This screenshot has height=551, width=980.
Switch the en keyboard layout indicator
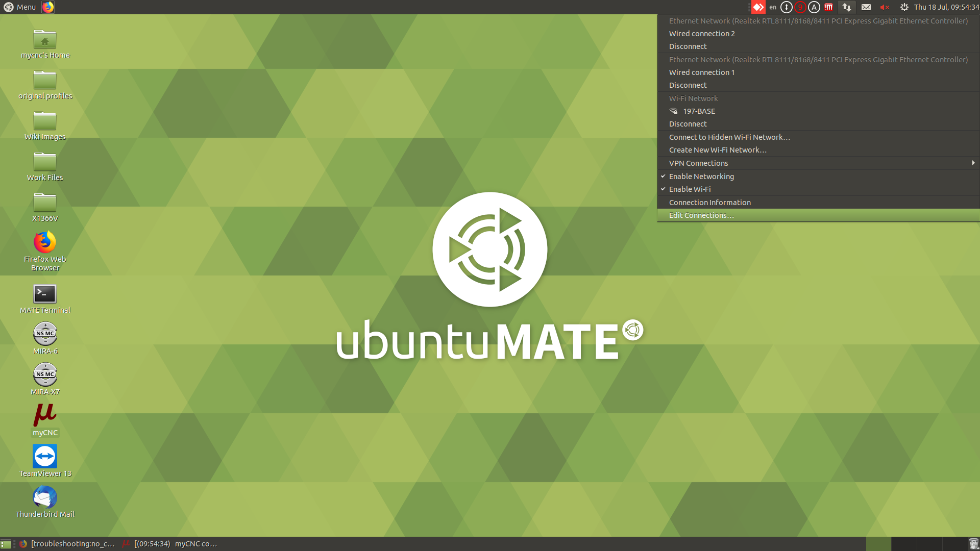[773, 7]
